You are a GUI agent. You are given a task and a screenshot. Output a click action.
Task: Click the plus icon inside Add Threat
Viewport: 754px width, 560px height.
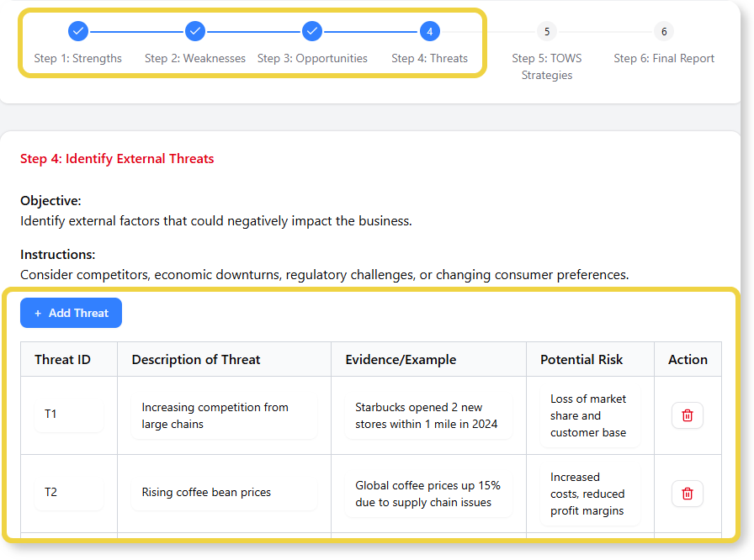tap(36, 312)
